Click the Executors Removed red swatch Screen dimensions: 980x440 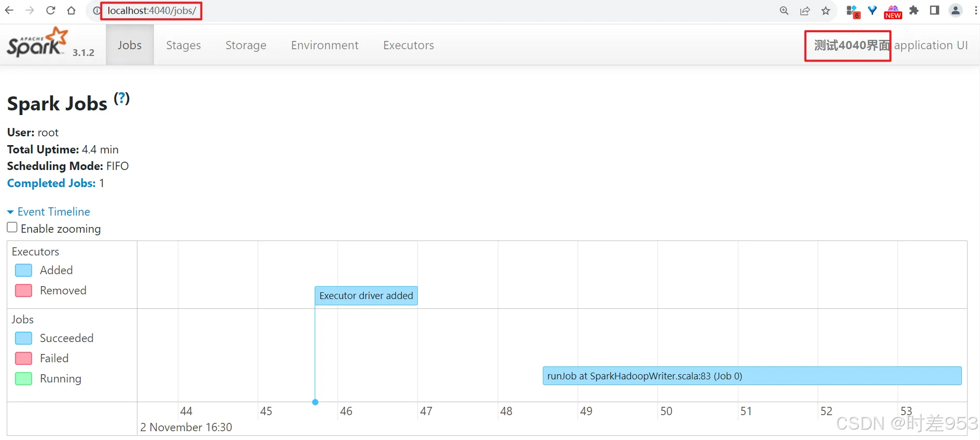coord(24,291)
